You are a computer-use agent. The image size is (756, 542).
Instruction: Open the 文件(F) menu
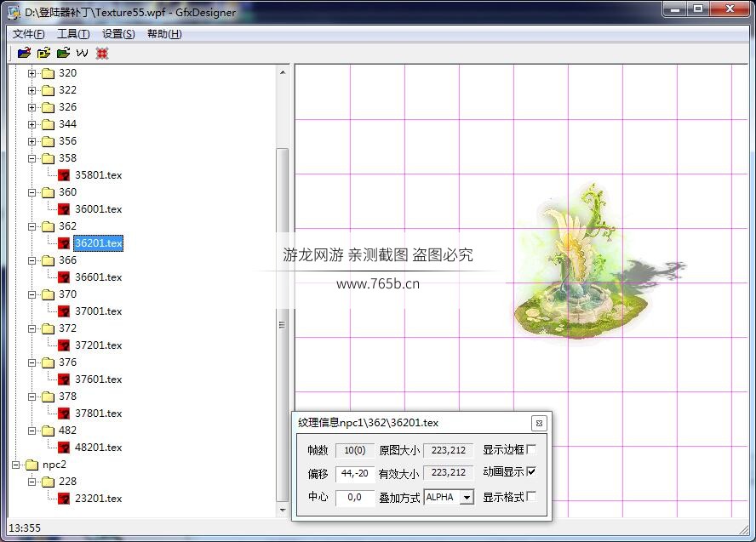tap(28, 34)
